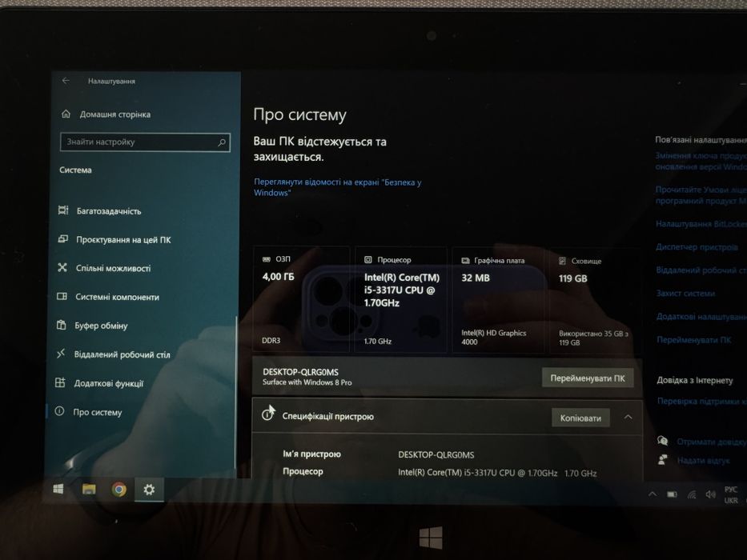Switch input language РУС UKR indicator
Viewport: 747px width, 560px height.
click(731, 494)
